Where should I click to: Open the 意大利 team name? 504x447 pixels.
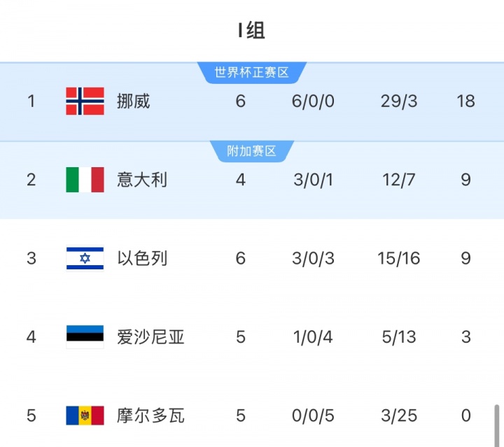[x=142, y=180]
